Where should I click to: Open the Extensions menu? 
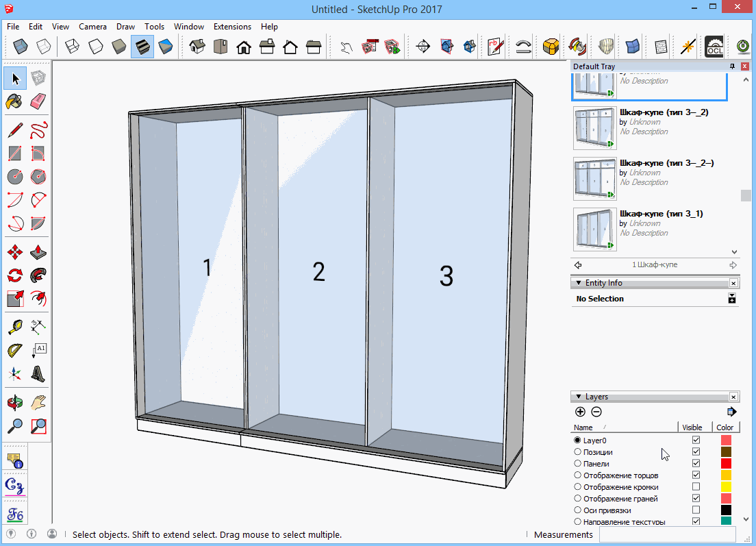(x=232, y=27)
